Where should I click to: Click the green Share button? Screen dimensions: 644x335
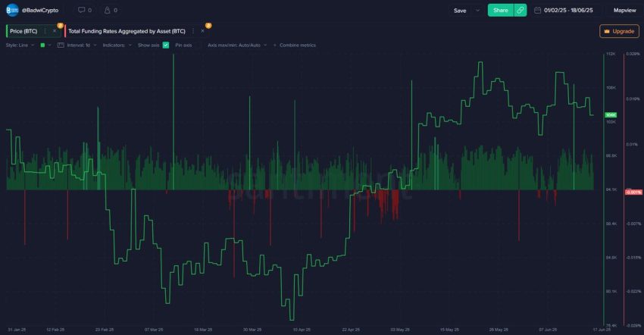tap(500, 10)
